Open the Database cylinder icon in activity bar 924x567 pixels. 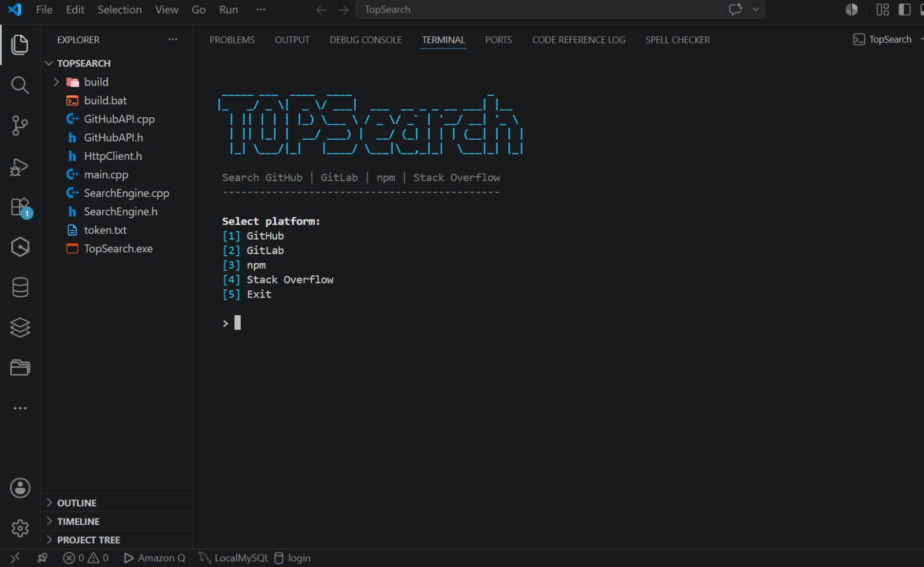click(x=20, y=288)
